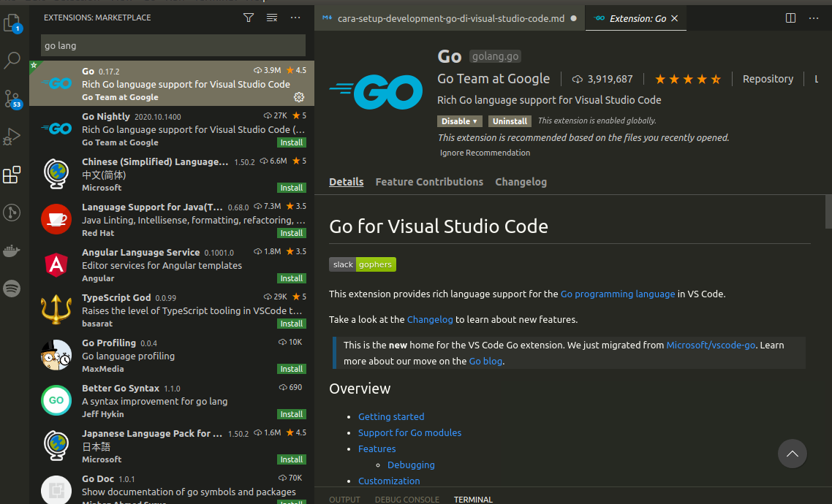Install Language Support for Java
This screenshot has width=832, height=504.
point(291,233)
